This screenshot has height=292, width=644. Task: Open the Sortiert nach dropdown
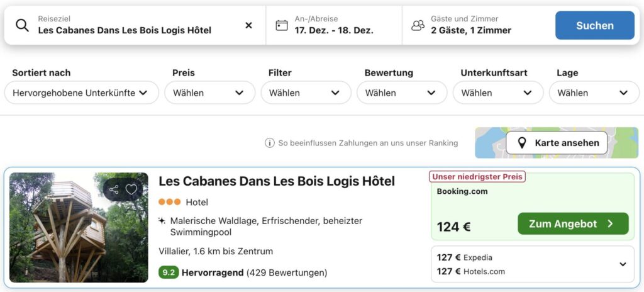click(80, 93)
